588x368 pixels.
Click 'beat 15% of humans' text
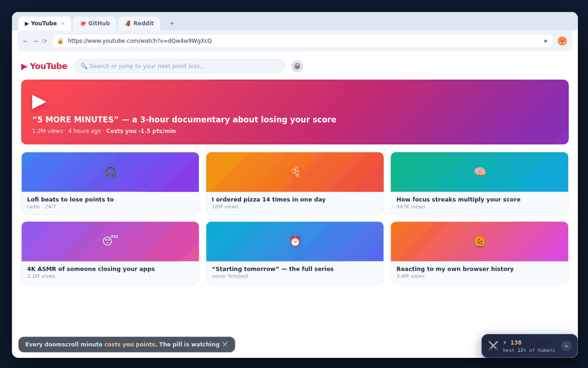click(529, 350)
